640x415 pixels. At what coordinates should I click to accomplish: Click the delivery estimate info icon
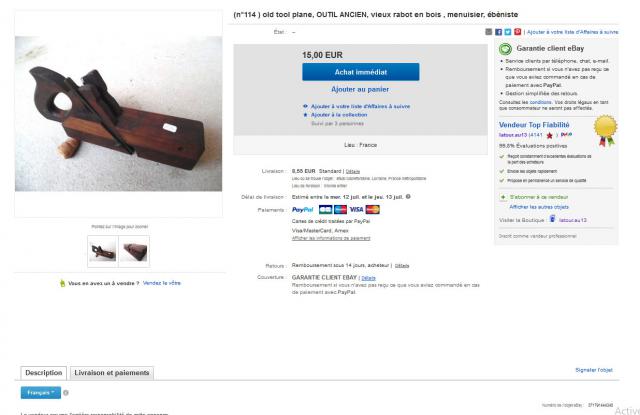tap(408, 197)
